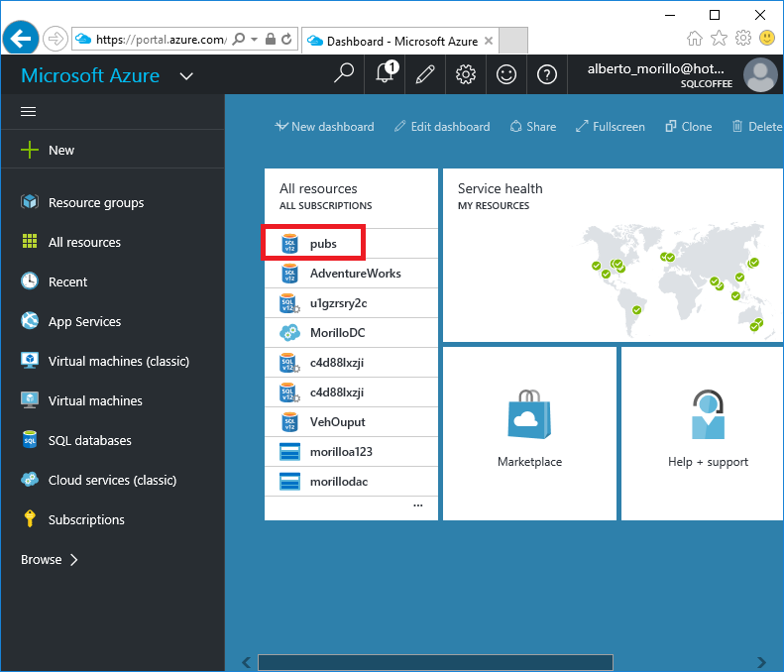Click the browser forward arrow button
The width and height of the screenshot is (784, 672).
(x=55, y=39)
